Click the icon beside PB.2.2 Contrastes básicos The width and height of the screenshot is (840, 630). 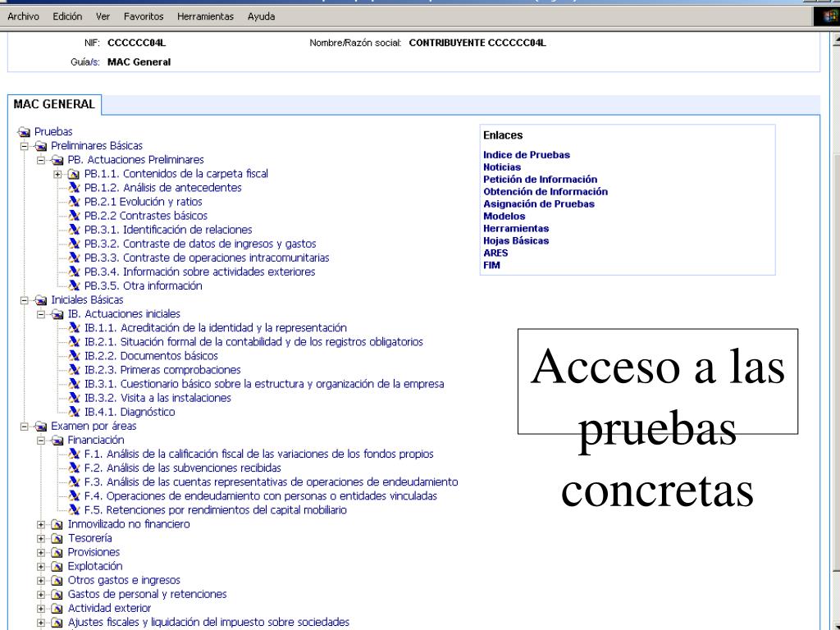tap(75, 216)
